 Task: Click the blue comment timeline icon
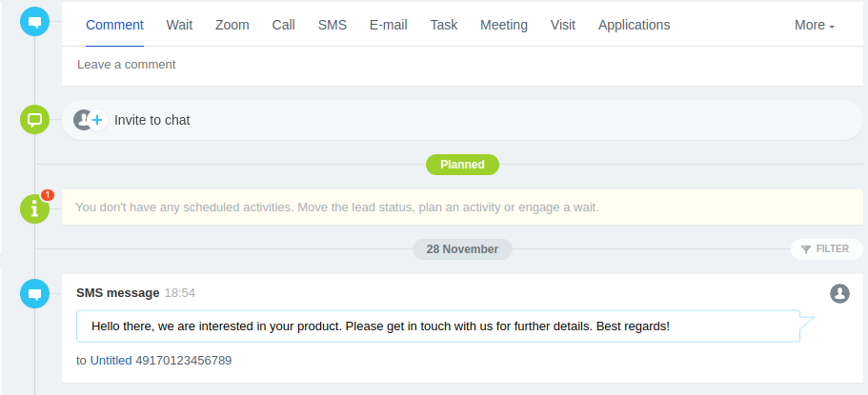34,23
